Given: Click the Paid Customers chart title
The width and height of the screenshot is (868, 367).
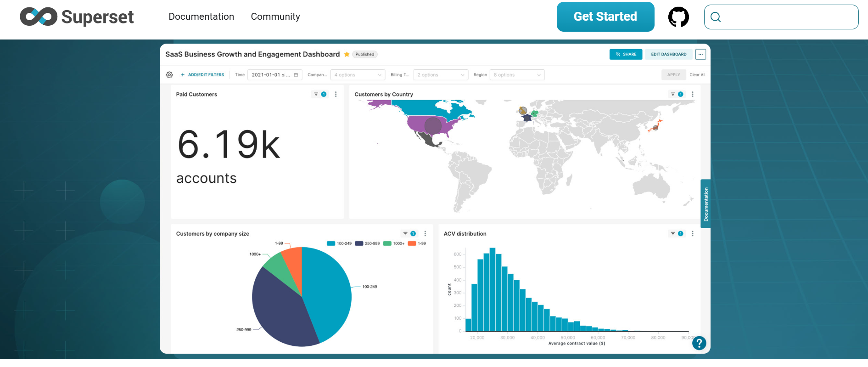Looking at the screenshot, I should [x=196, y=94].
